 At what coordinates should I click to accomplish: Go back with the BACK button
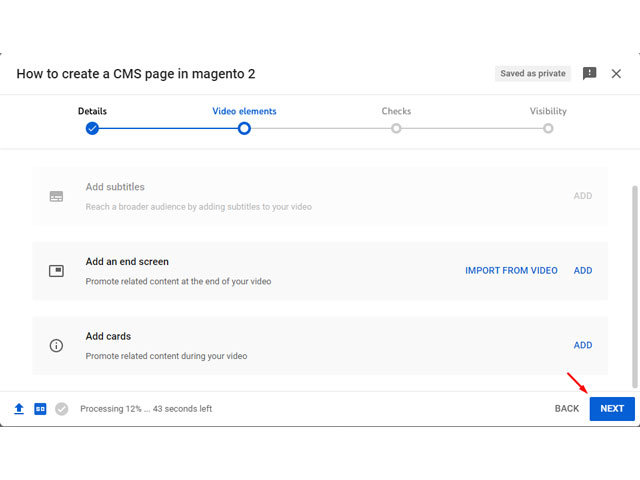click(567, 409)
